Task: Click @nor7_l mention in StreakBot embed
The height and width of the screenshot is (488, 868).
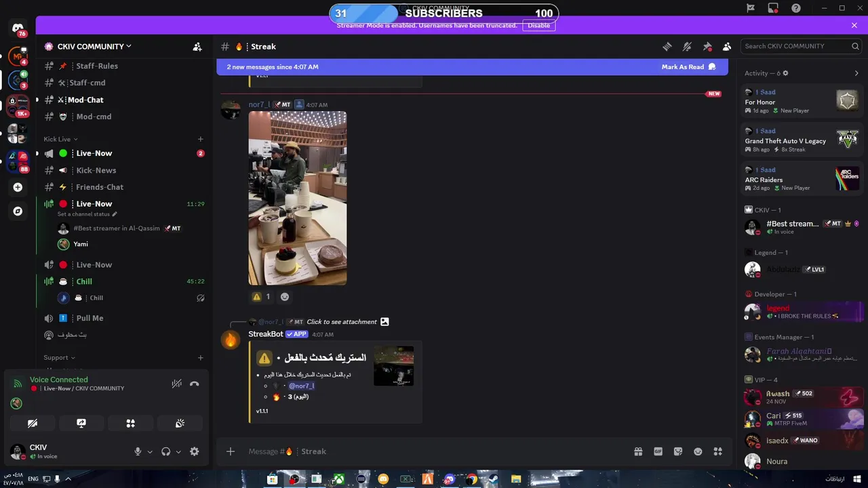Action: coord(301,386)
